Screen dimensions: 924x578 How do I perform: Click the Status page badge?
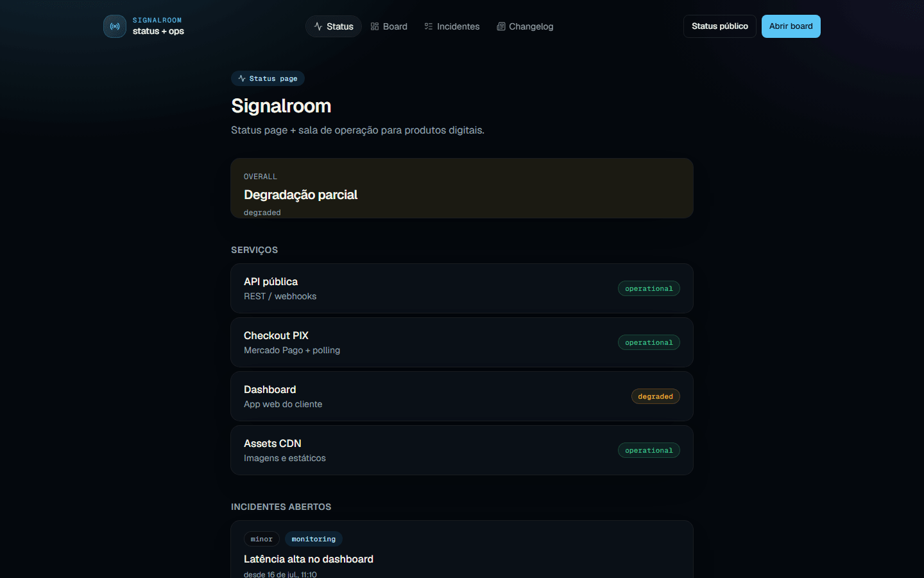pyautogui.click(x=268, y=78)
